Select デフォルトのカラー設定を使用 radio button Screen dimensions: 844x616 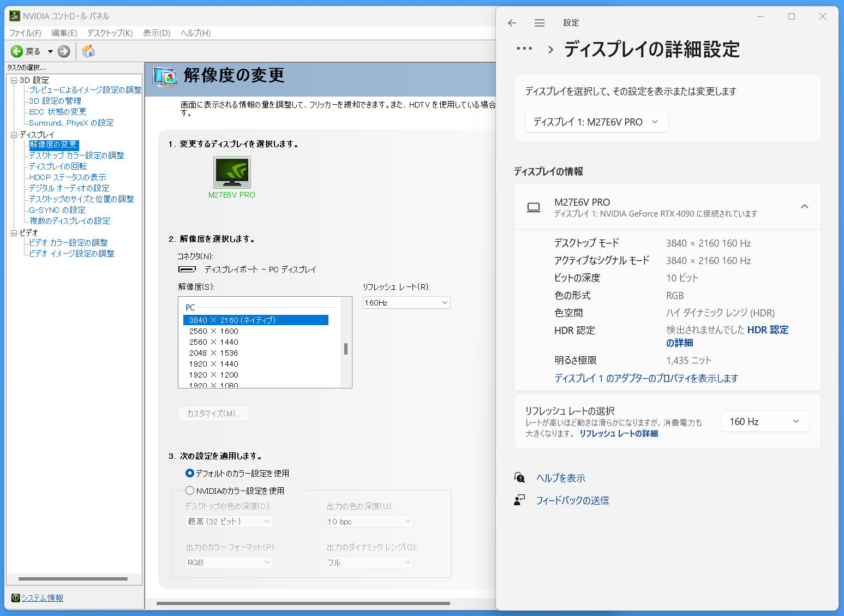[190, 473]
